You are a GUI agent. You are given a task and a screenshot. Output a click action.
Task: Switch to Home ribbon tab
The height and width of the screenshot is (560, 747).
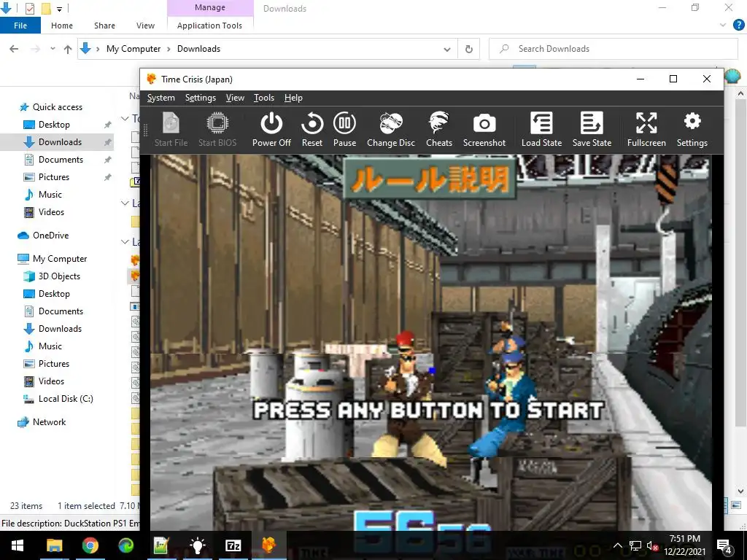pos(62,26)
